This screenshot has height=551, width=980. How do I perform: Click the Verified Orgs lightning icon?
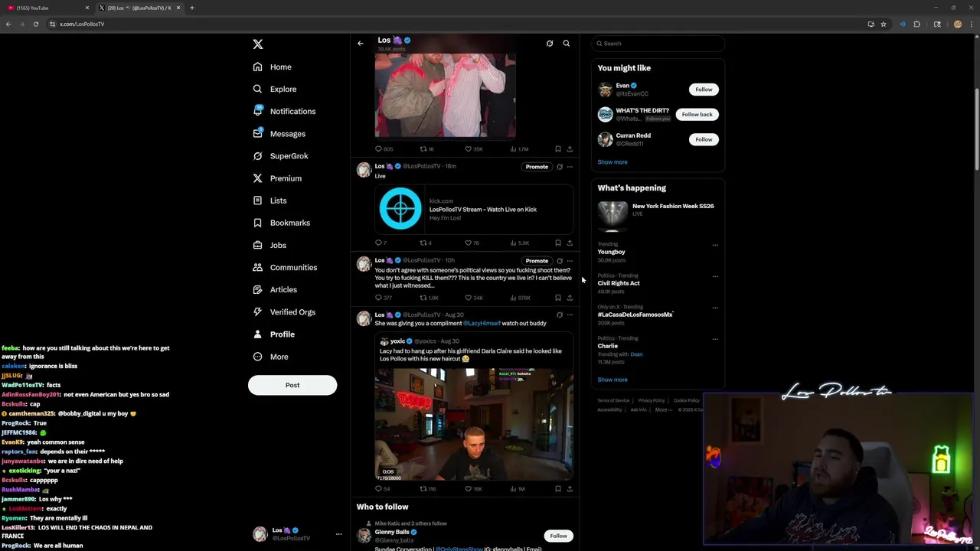[x=258, y=311]
